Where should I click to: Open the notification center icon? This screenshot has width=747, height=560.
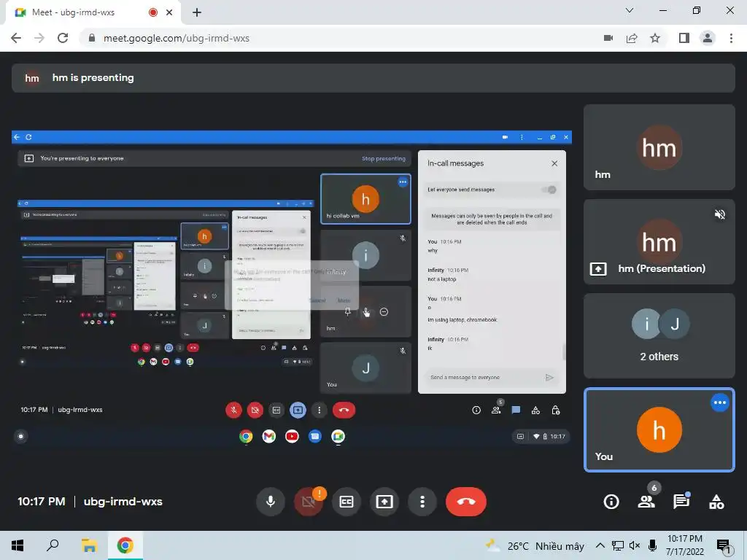coord(724,547)
